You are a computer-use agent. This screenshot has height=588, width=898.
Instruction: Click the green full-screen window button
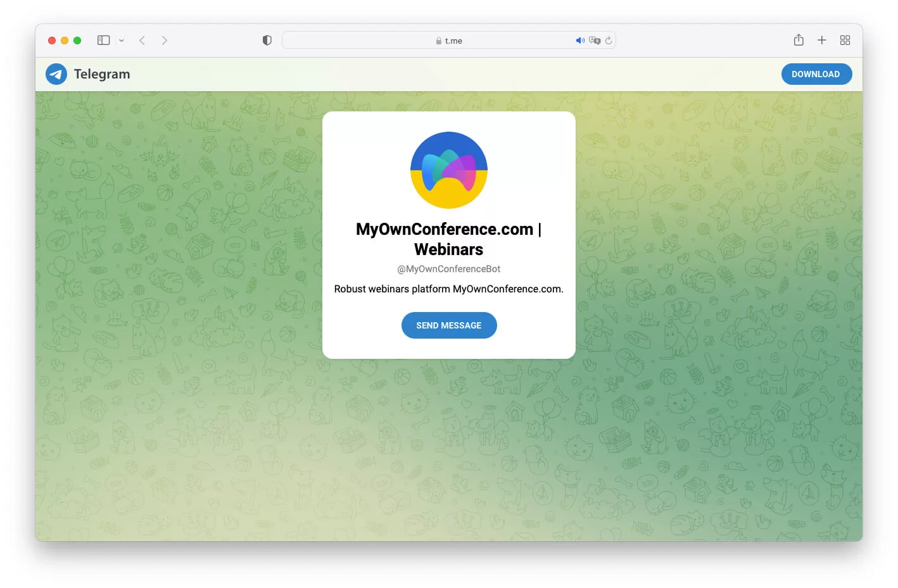tap(77, 41)
